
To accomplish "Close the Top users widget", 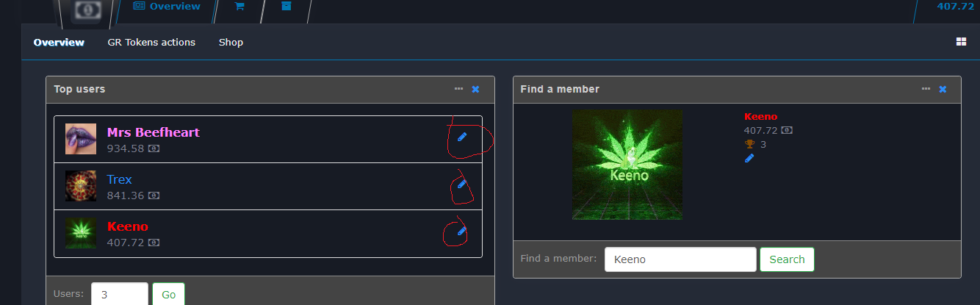I will (475, 89).
